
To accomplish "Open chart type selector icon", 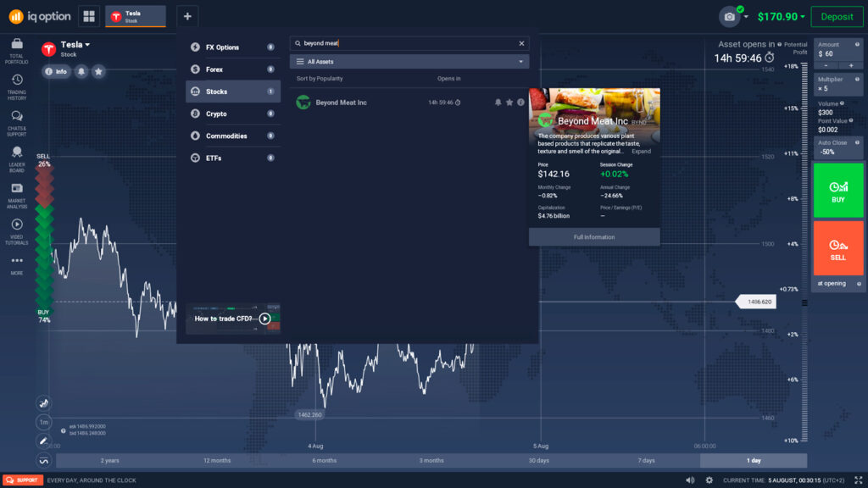I will [44, 402].
